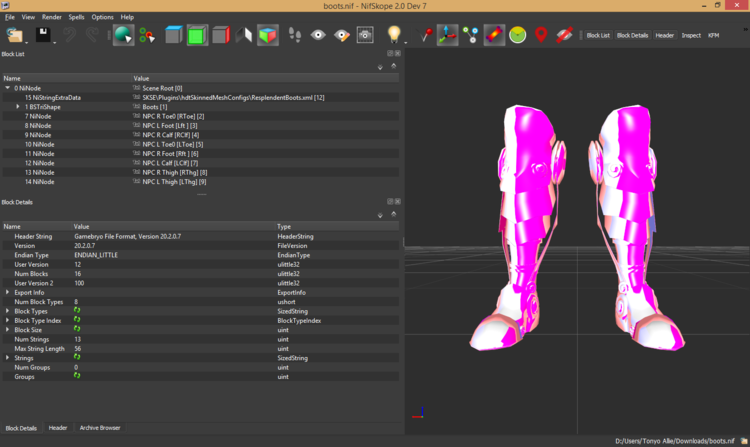Image resolution: width=750 pixels, height=447 pixels.
Task: Toggle the Show Axes icon
Action: [447, 35]
